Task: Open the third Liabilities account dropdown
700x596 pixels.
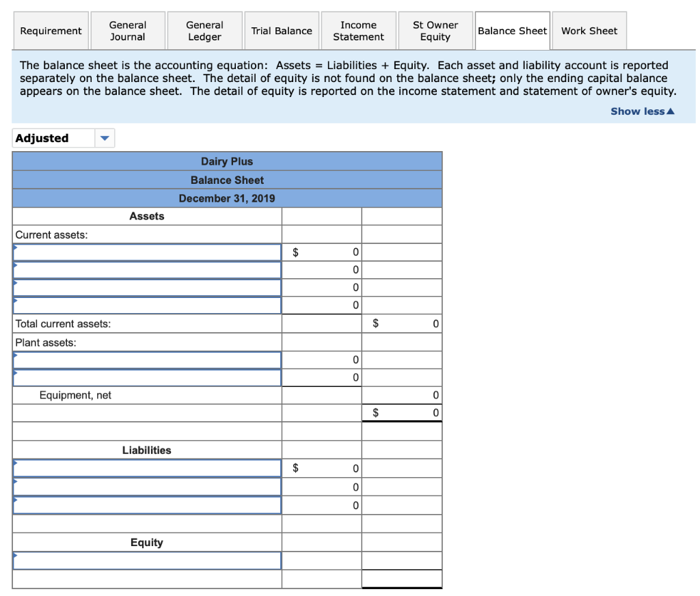Action: coord(146,504)
